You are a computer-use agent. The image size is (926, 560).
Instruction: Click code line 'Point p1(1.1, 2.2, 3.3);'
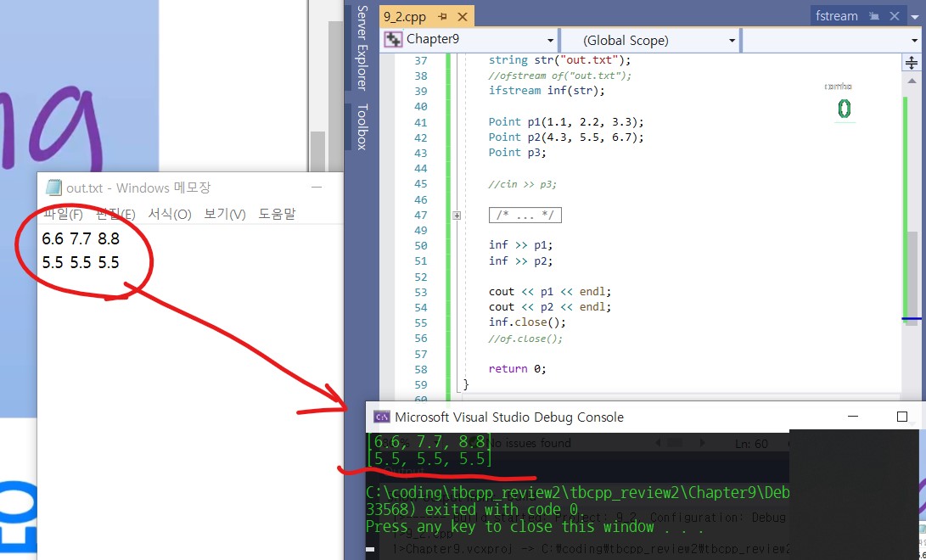tap(566, 122)
